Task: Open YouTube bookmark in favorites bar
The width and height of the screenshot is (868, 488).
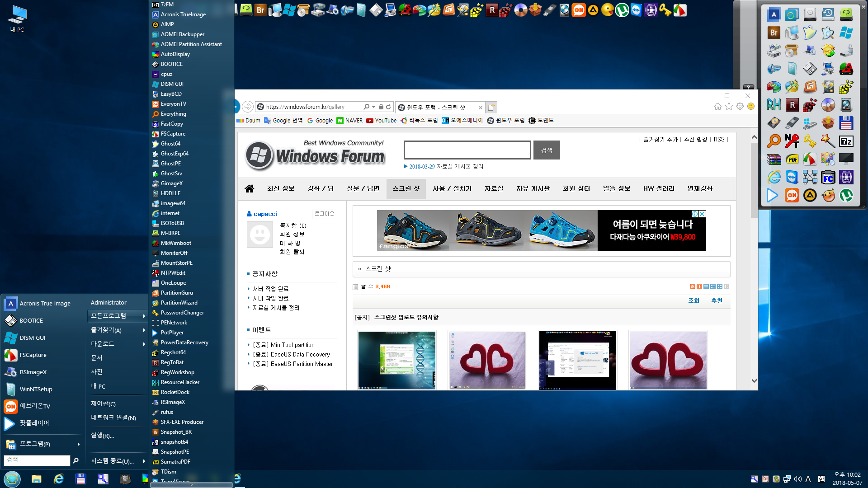Action: click(x=381, y=120)
